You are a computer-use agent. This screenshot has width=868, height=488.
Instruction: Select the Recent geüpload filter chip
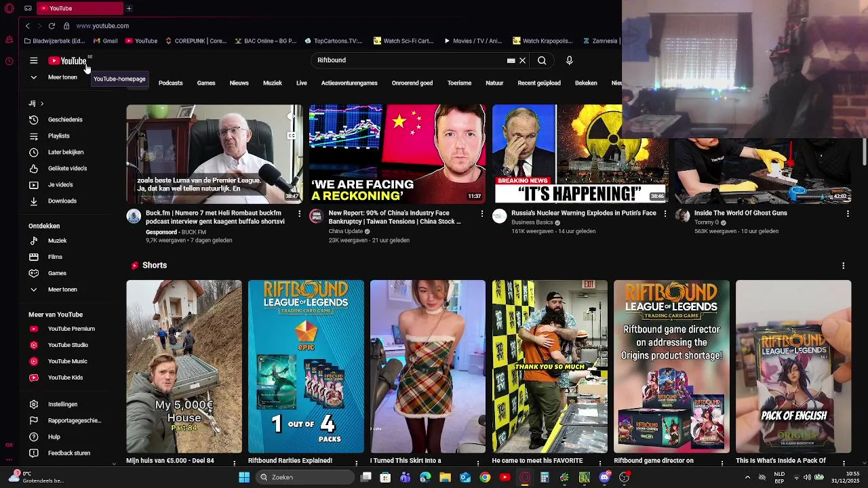pos(539,83)
